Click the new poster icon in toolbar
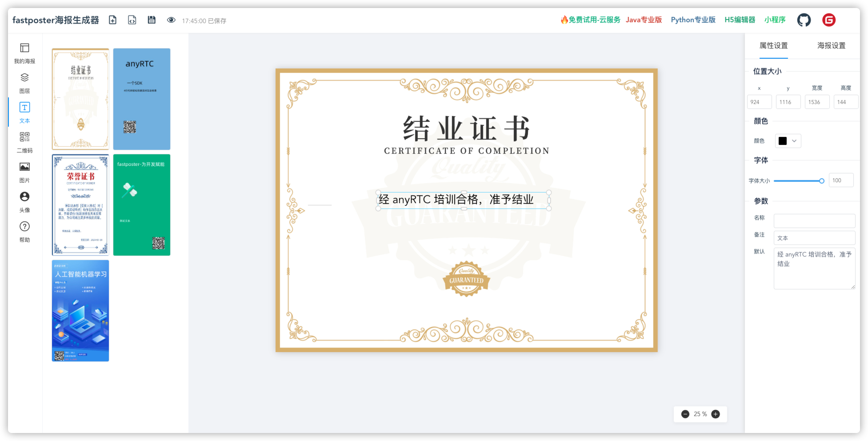Viewport: 868px width, 441px height. [x=113, y=20]
